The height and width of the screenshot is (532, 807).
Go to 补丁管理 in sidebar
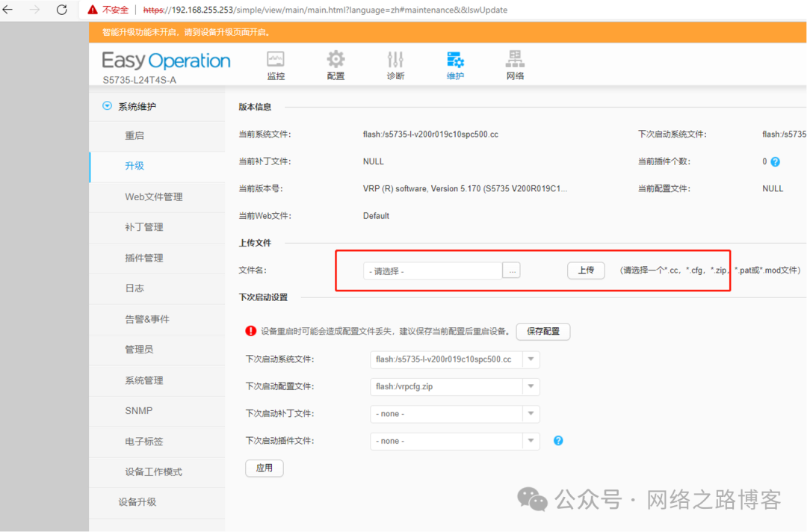(143, 227)
